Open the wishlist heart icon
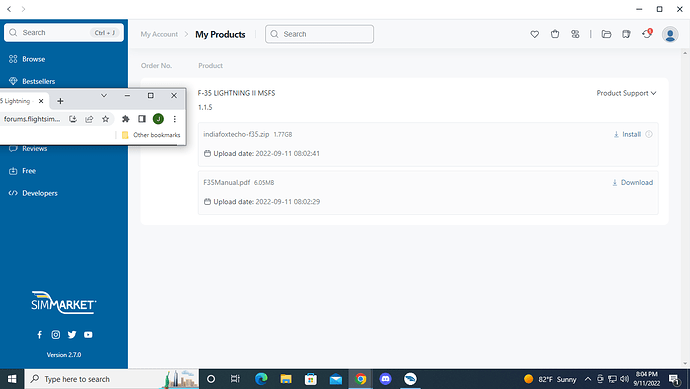This screenshot has width=690, height=389. pos(534,34)
